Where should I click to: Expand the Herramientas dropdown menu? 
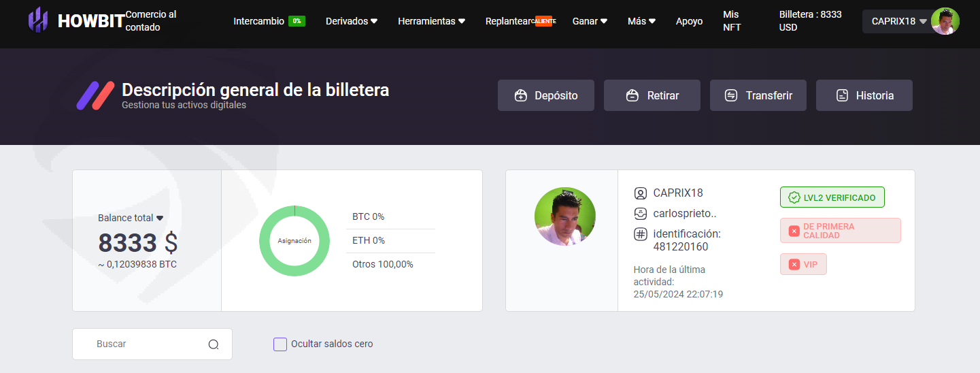pos(432,21)
